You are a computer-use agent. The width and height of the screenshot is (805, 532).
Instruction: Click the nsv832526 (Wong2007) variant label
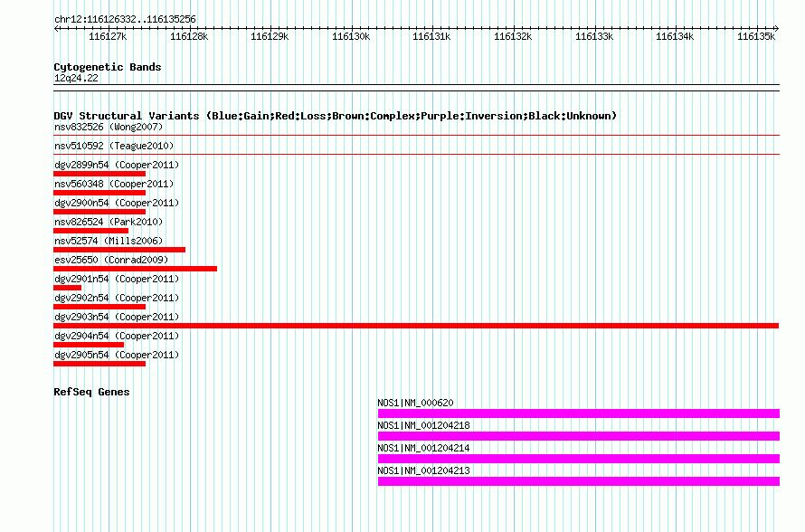point(109,127)
